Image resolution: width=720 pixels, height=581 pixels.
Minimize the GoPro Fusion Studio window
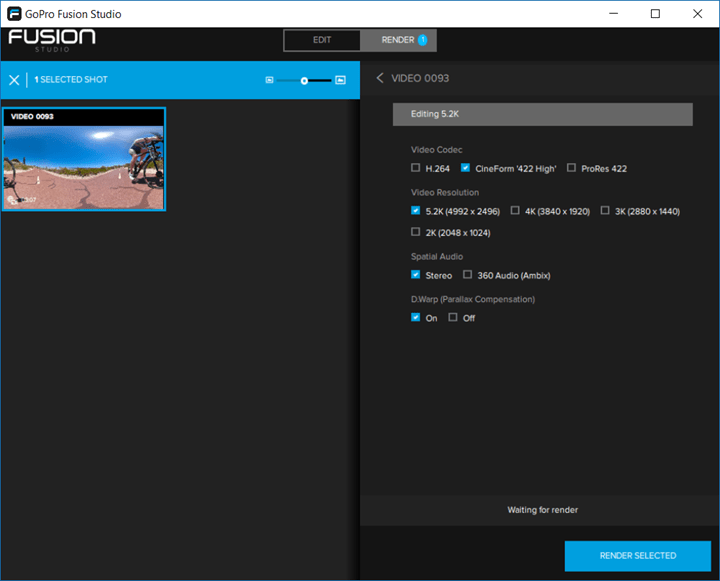coord(613,14)
